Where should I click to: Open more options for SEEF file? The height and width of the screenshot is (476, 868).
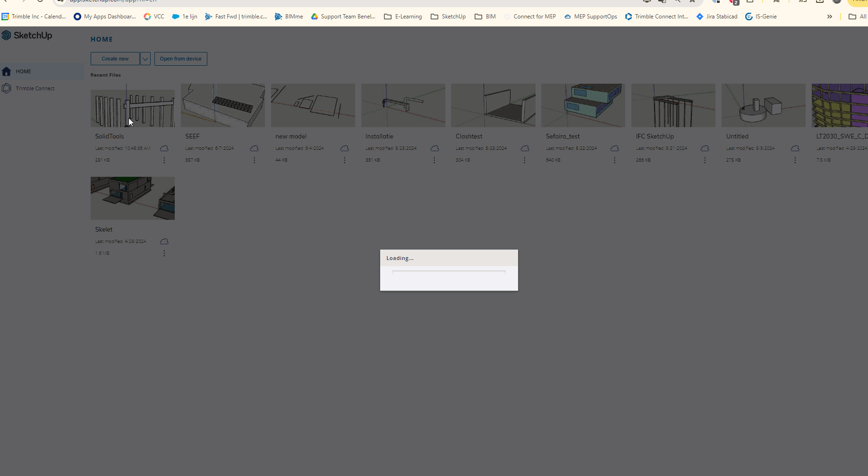(x=255, y=160)
